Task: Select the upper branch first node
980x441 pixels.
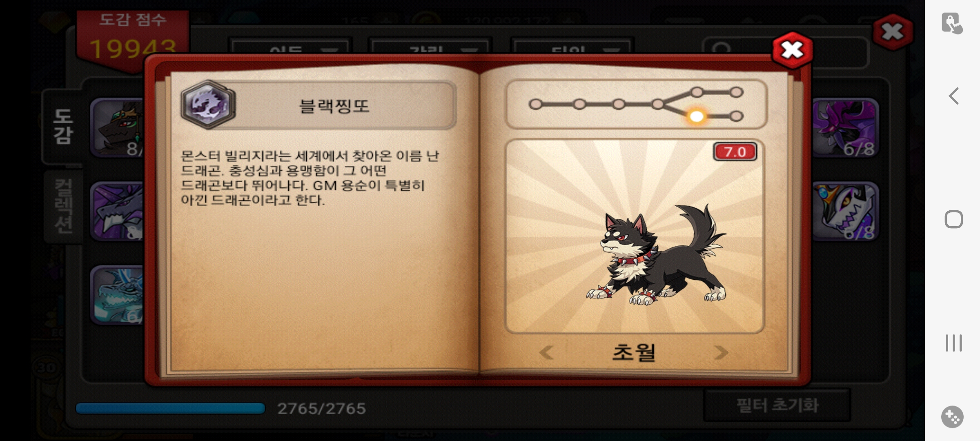Action: (697, 92)
